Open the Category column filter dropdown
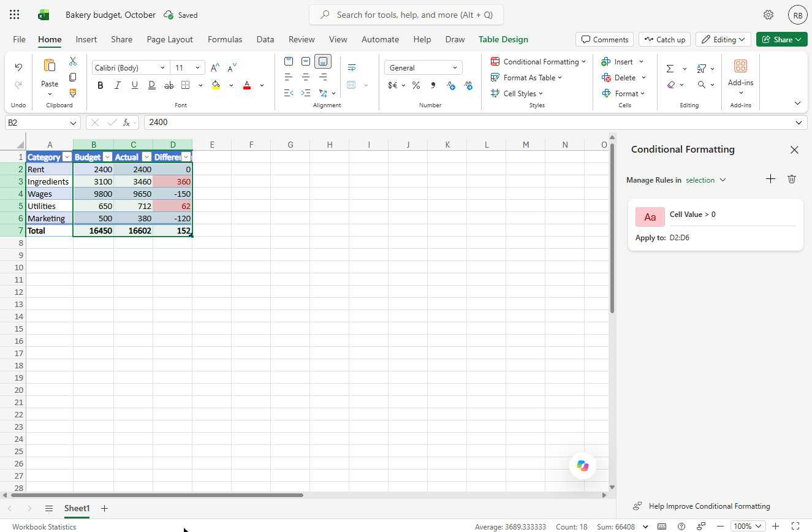This screenshot has width=812, height=532. tap(67, 157)
